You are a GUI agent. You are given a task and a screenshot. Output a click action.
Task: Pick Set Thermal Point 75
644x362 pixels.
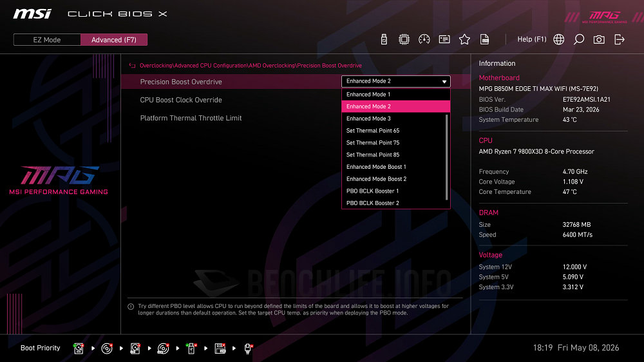pyautogui.click(x=393, y=142)
